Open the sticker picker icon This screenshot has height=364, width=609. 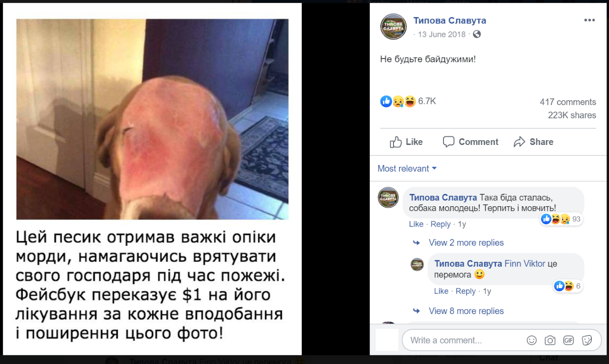(587, 340)
